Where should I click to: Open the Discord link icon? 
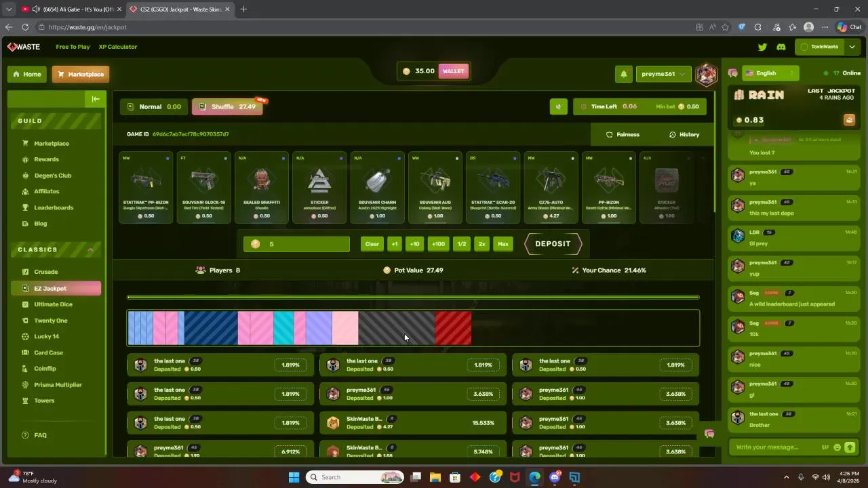coord(781,47)
